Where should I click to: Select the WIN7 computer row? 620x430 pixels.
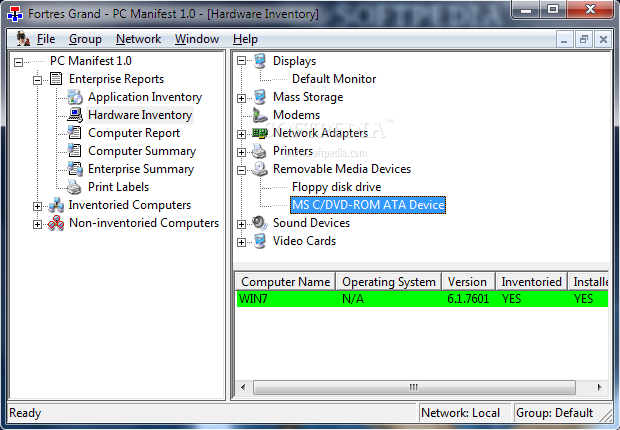click(x=422, y=299)
